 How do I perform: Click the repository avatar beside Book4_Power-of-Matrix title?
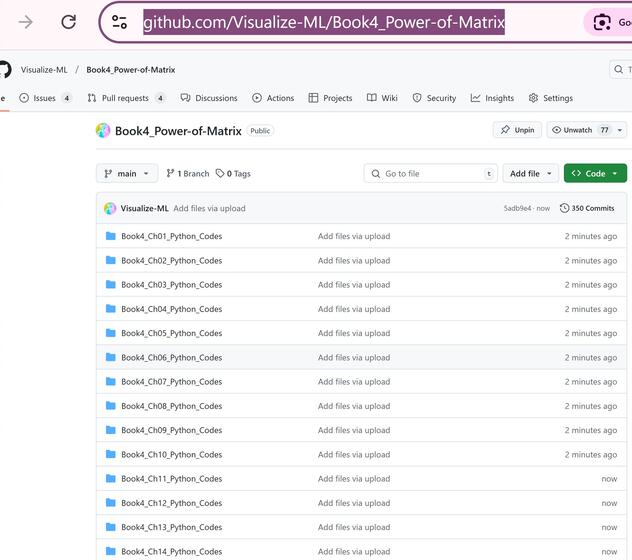click(x=103, y=130)
